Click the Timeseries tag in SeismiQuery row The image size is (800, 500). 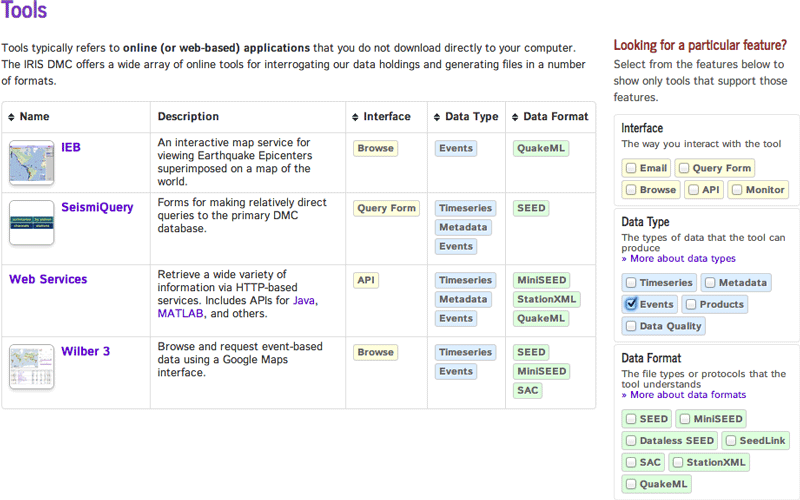(465, 208)
